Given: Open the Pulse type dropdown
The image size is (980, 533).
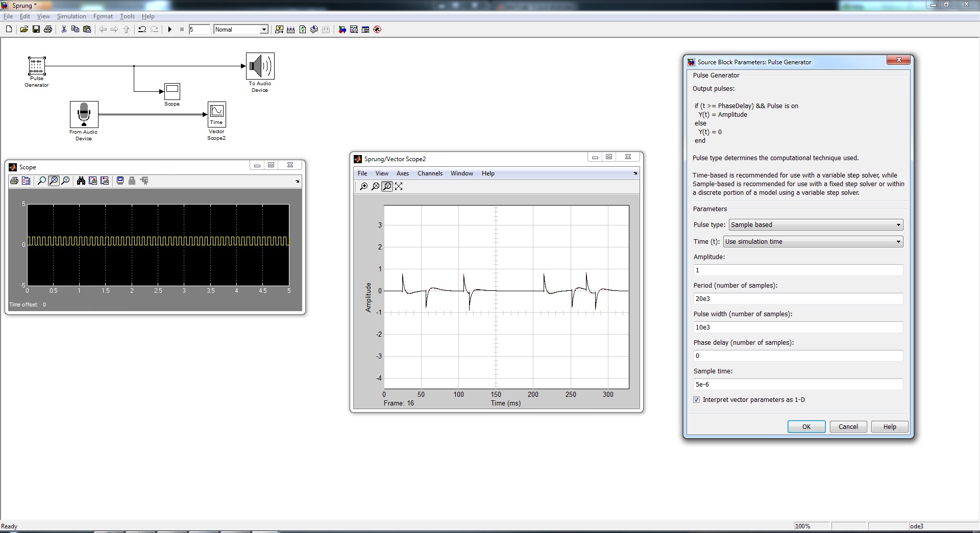Looking at the screenshot, I should tap(815, 225).
